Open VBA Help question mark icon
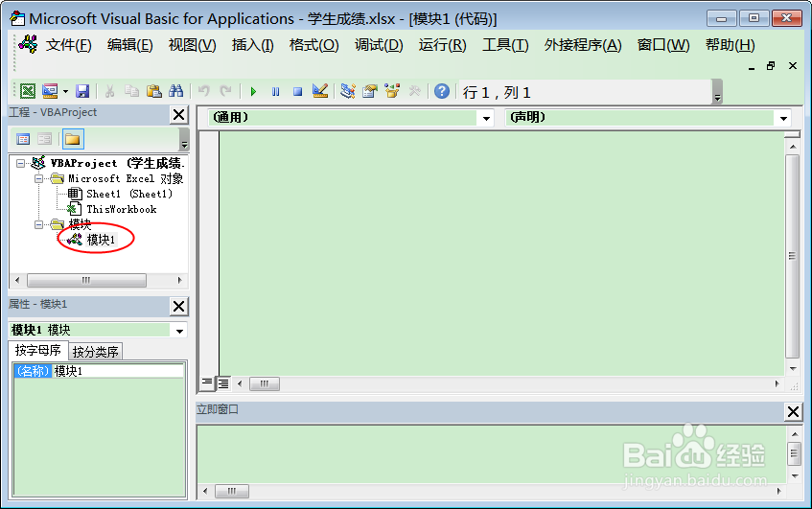The height and width of the screenshot is (509, 812). coord(442,91)
